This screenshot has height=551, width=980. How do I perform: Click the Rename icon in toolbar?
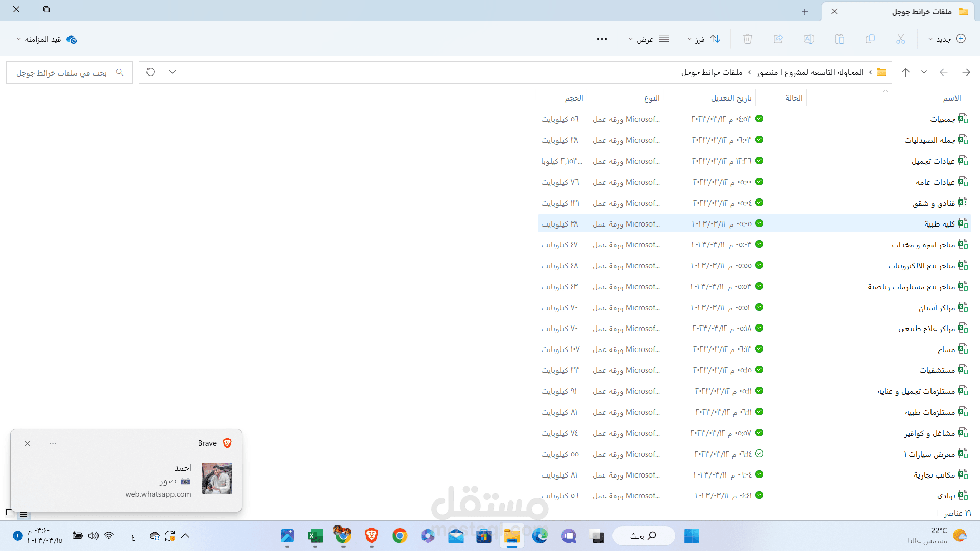(x=809, y=39)
